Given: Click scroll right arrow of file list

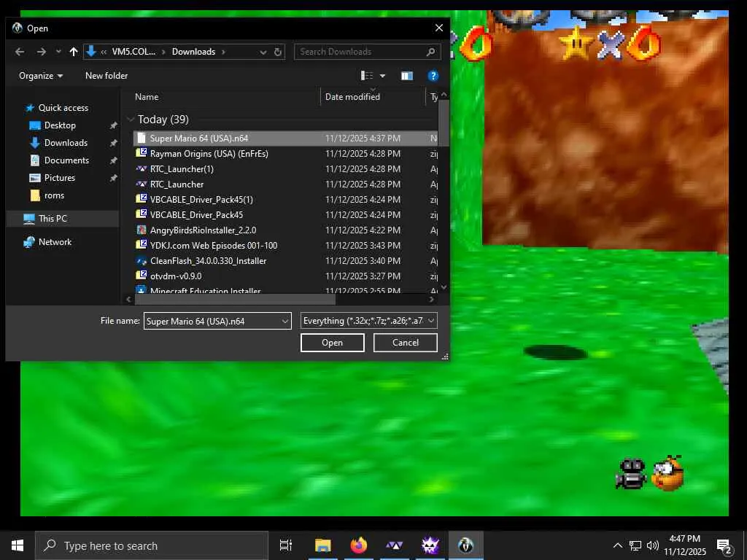Looking at the screenshot, I should click(x=431, y=300).
